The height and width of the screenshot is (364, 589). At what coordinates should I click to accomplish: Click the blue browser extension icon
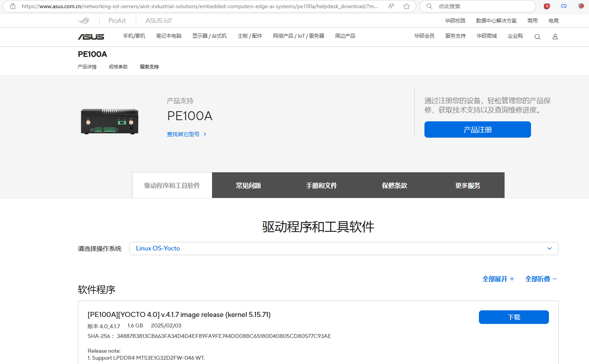tap(564, 6)
